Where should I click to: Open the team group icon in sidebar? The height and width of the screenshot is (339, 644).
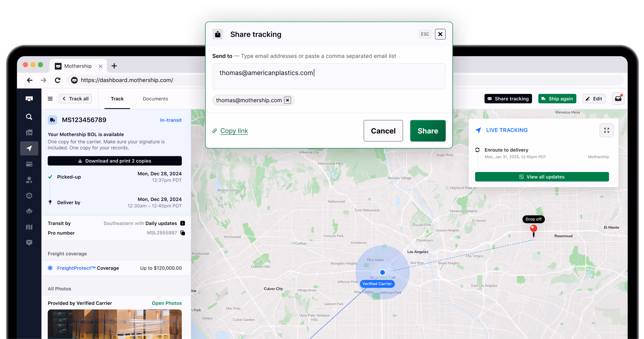click(x=29, y=211)
